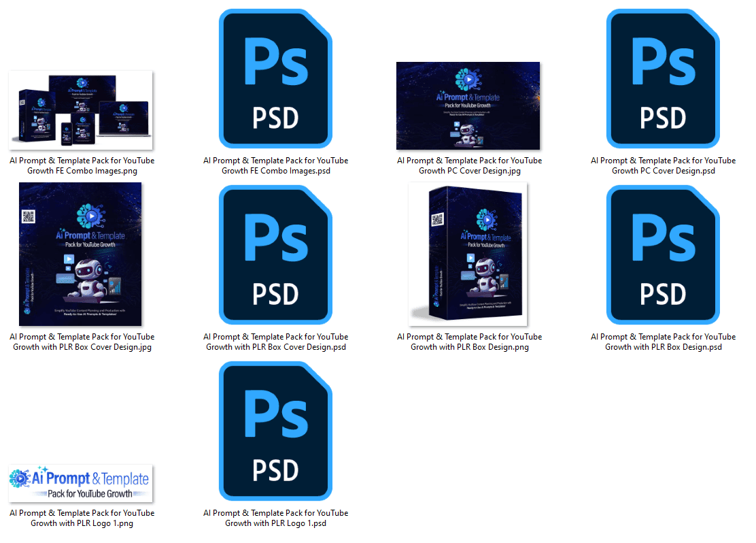Click the filename label 'FE Combo Images.psd'
756x543 pixels.
(275, 166)
